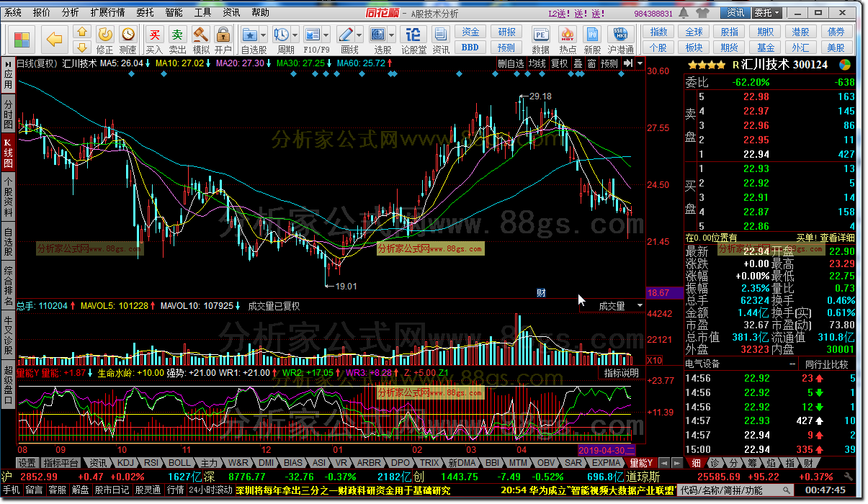Open the dropdown arrow beside chart header arrow

640,63
